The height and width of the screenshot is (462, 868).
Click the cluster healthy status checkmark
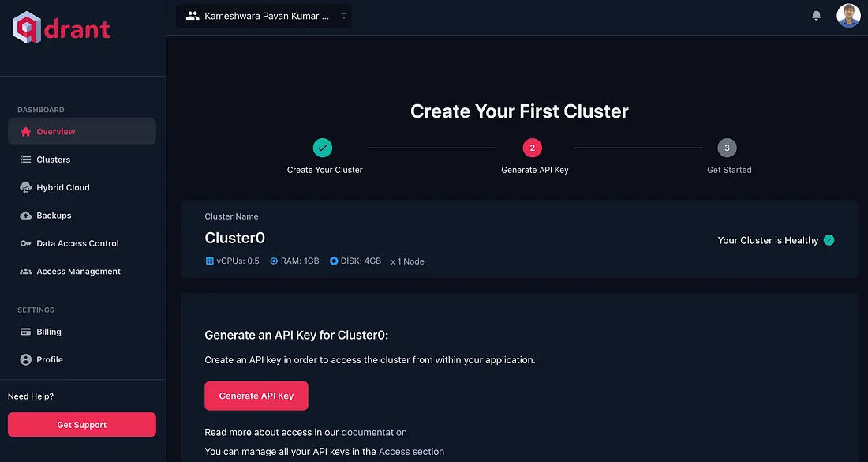pyautogui.click(x=829, y=240)
